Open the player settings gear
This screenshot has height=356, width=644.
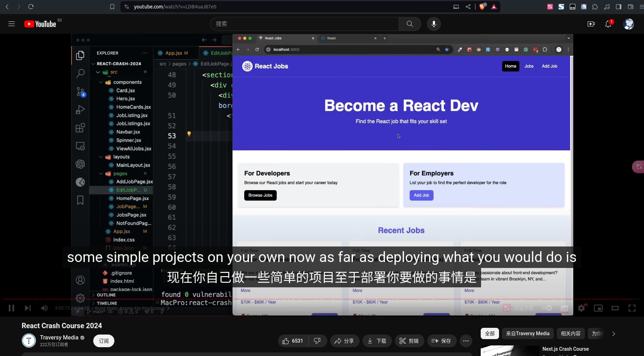(x=581, y=308)
